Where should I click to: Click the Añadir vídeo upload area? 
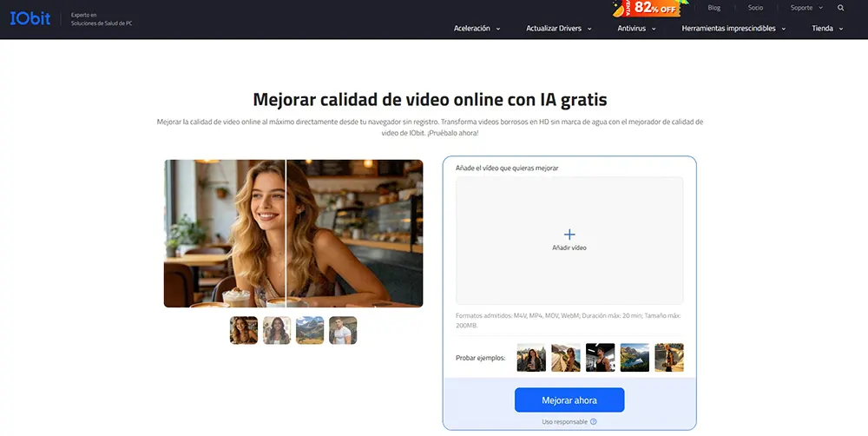[x=569, y=241]
